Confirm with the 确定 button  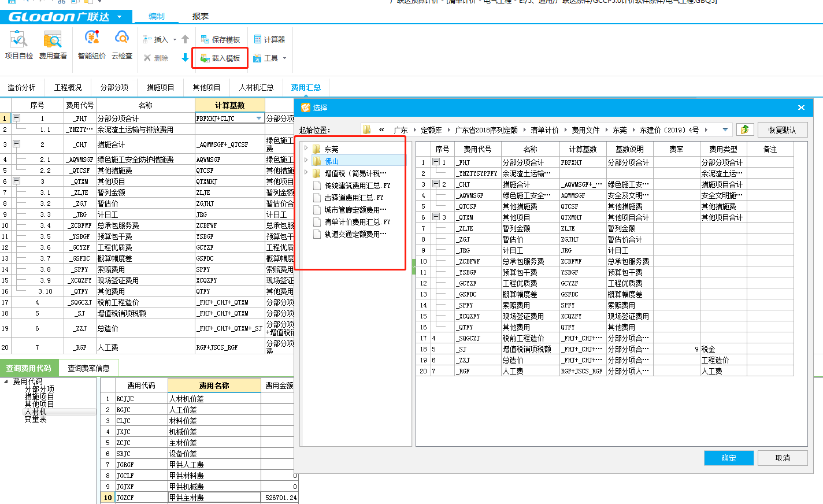coord(729,458)
